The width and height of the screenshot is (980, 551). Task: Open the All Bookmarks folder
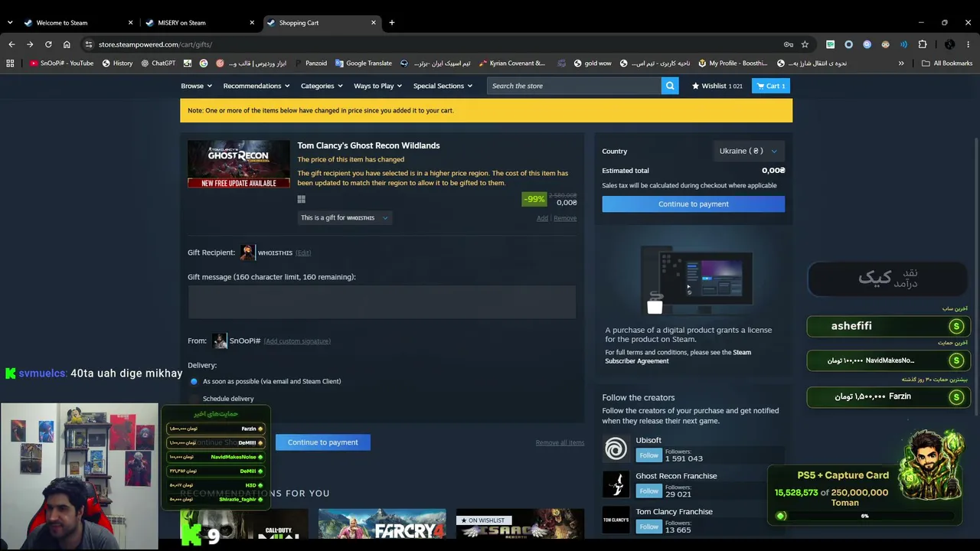point(947,64)
